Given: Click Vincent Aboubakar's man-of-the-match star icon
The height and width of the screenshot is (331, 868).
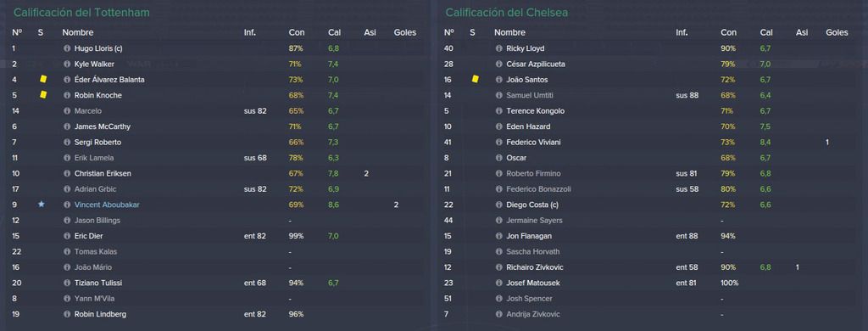Looking at the screenshot, I should tap(41, 205).
